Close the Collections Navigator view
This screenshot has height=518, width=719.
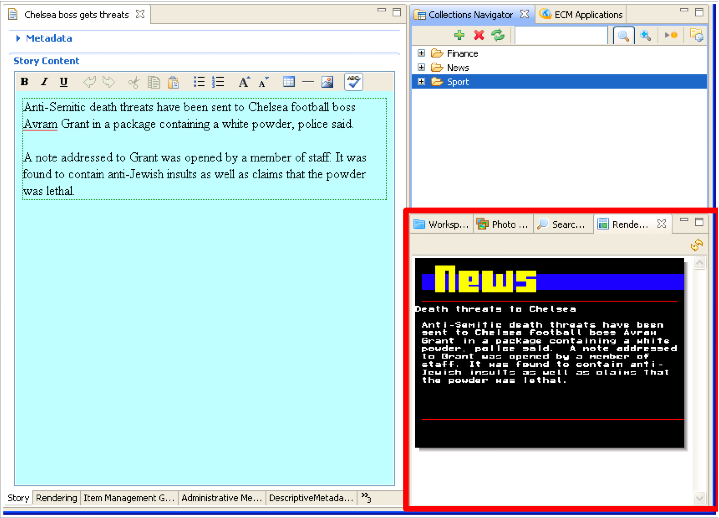point(524,14)
